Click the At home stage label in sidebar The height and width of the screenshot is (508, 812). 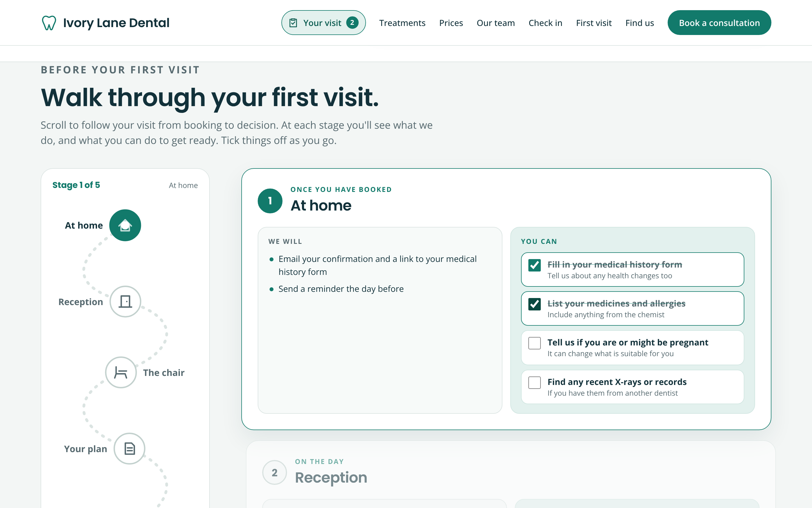84,225
